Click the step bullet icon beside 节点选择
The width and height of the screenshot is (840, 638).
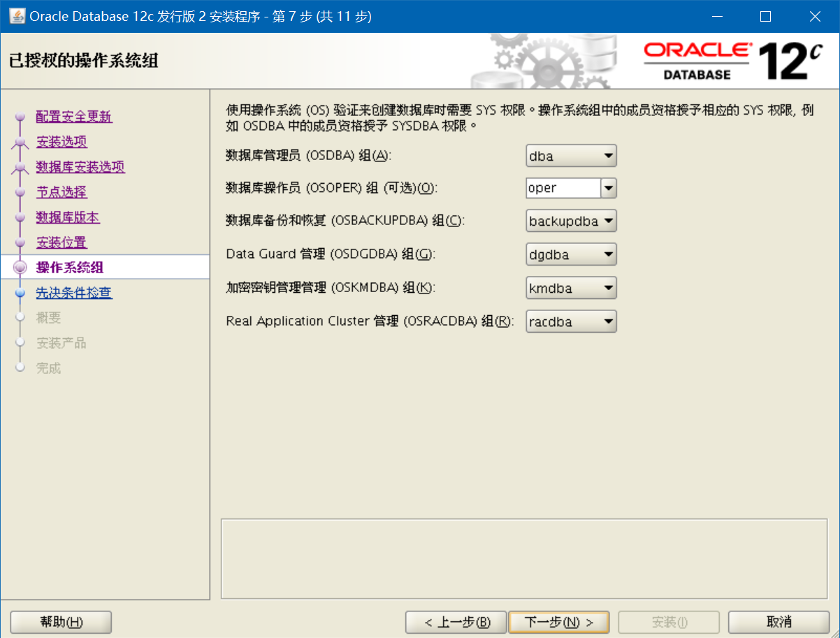pos(20,193)
